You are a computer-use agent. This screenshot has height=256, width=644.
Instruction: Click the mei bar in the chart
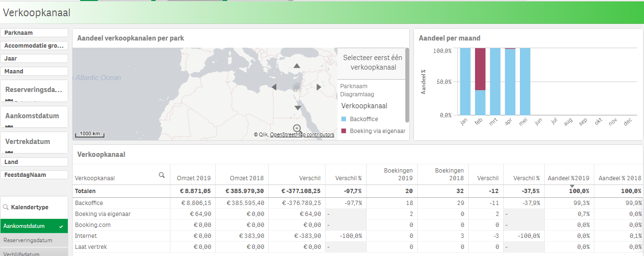[525, 82]
